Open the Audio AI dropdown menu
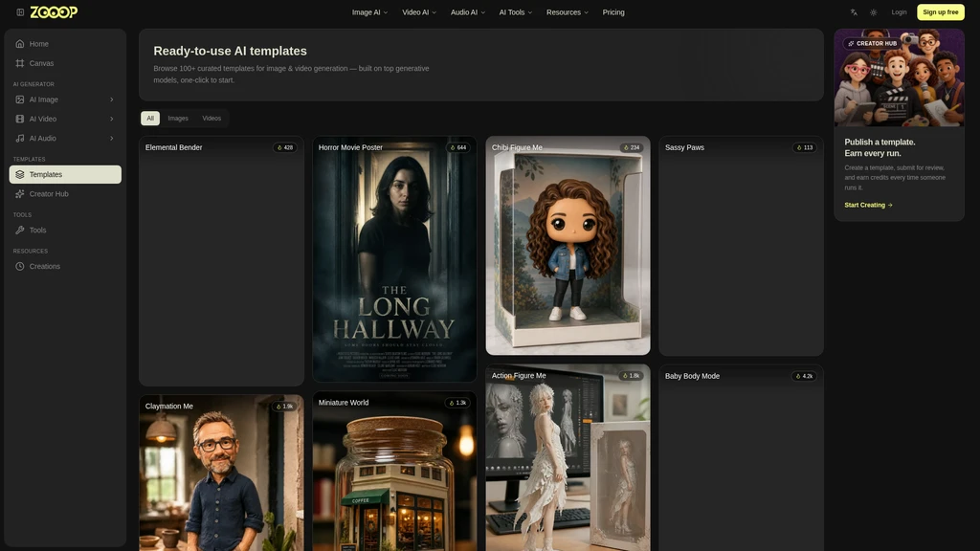This screenshot has height=551, width=980. click(x=467, y=12)
